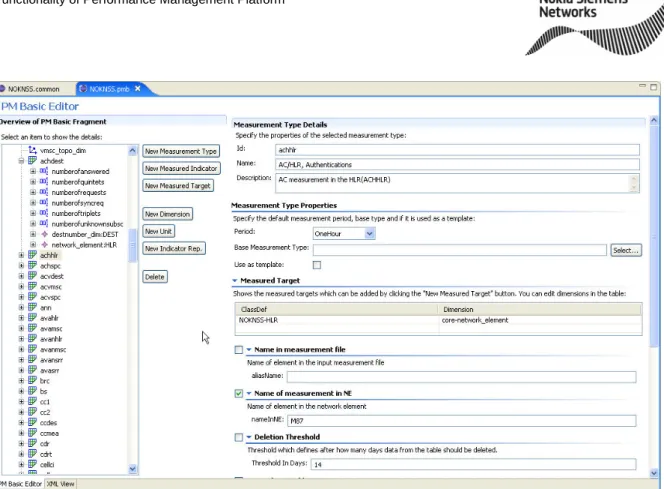Switch to the XML View tab
The image size is (664, 489).
tap(61, 483)
